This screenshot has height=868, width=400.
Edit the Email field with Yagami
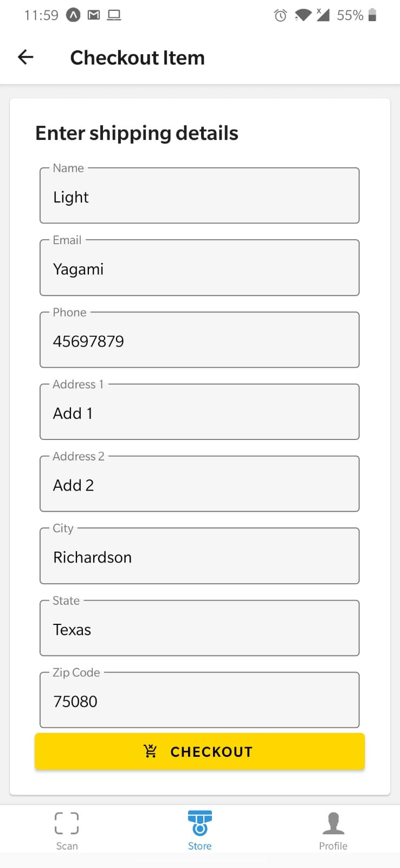[x=199, y=267]
